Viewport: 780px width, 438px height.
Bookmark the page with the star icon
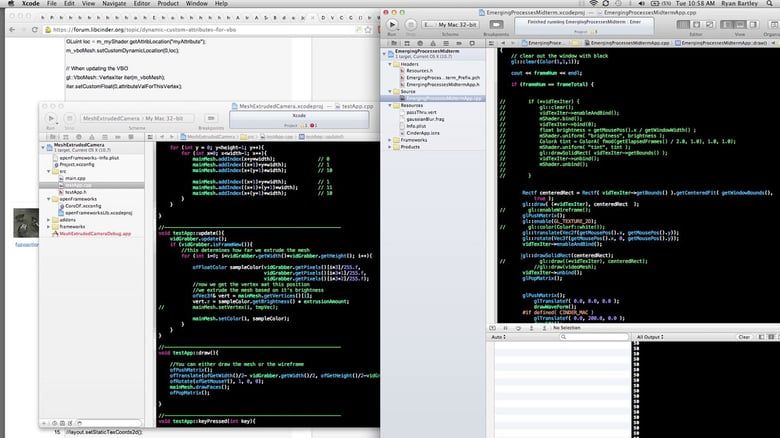click(368, 30)
